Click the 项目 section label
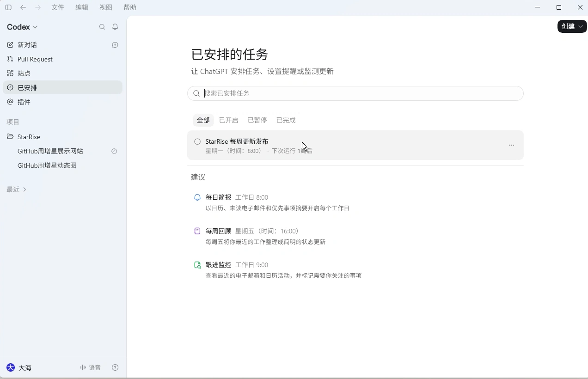This screenshot has height=379, width=588. [13, 122]
